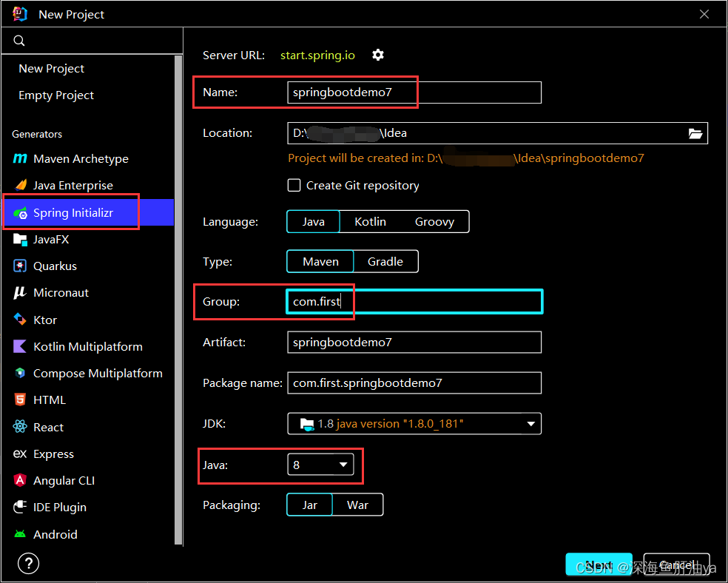Click the search magnifier icon
728x583 pixels.
point(19,41)
